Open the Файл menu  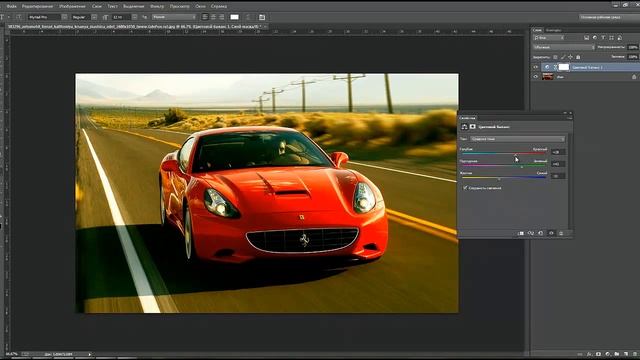[x=11, y=6]
